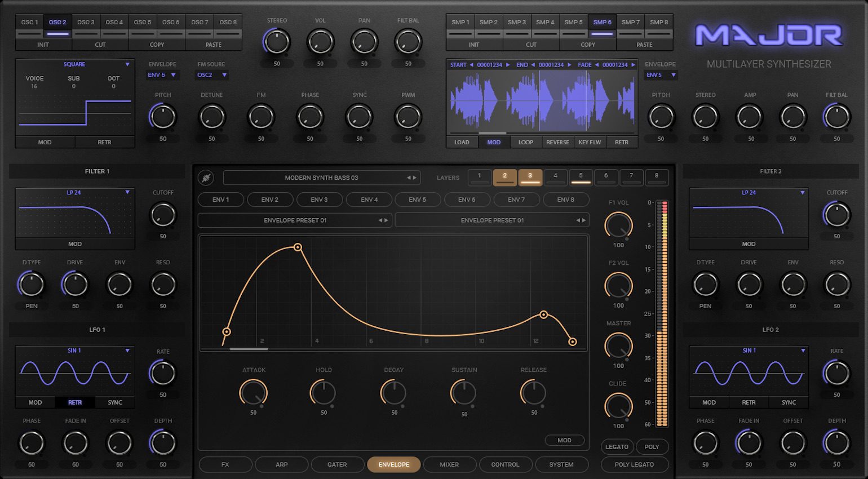Screen dimensions: 868x479
Task: Click the LOAD sample button
Action: click(x=462, y=142)
